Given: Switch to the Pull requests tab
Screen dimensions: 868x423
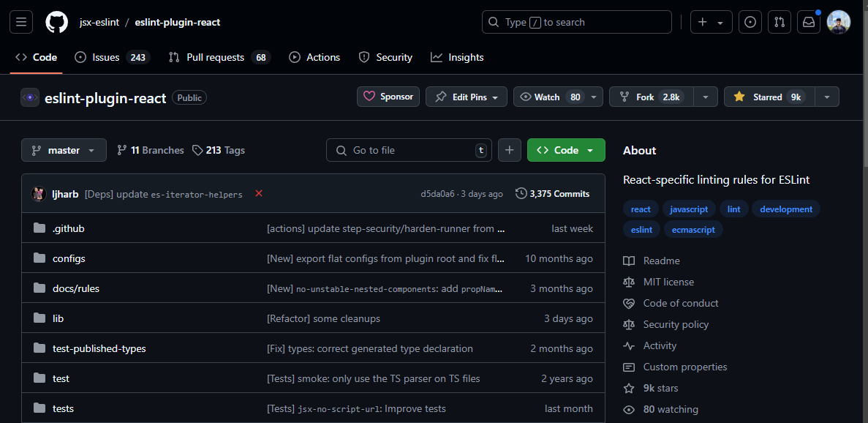Looking at the screenshot, I should 219,57.
